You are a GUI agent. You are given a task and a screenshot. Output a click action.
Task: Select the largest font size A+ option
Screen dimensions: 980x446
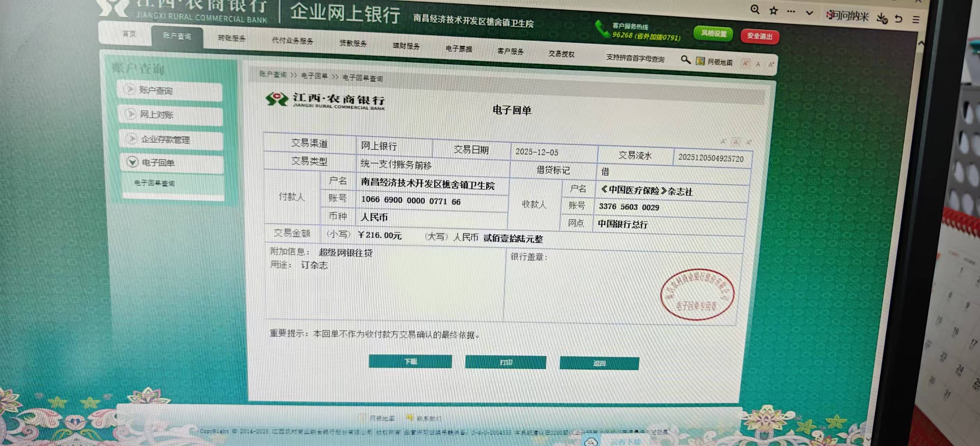point(771,64)
